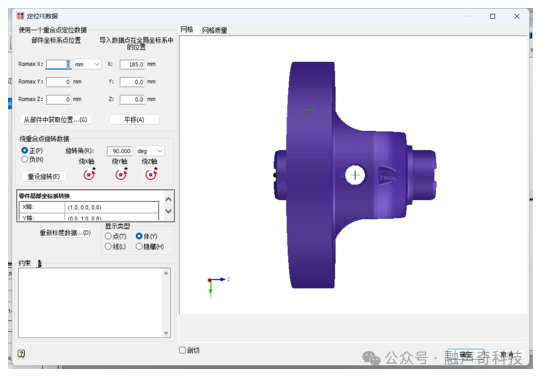
Task: Click the dialog title bar app icon
Action: point(20,16)
